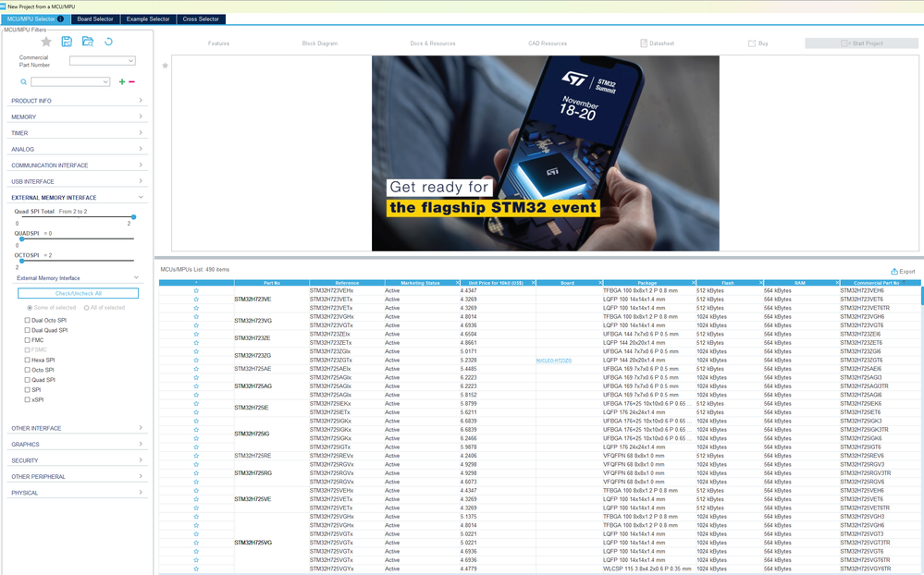
Task: Expand the TIMER filter section
Action: click(77, 133)
